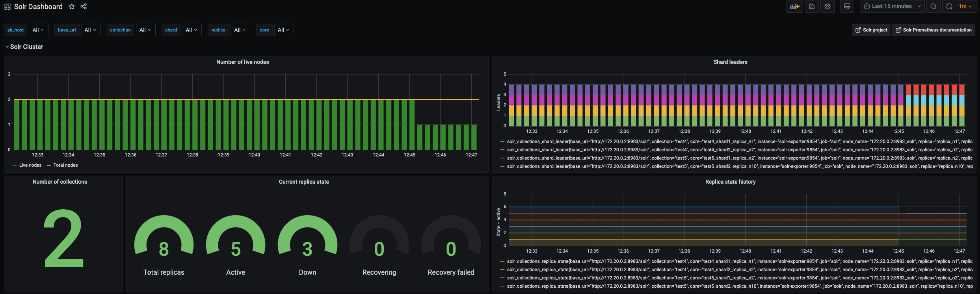Image resolution: width=980 pixels, height=294 pixels.
Task: Add a new panel to dashboard
Action: click(795, 6)
